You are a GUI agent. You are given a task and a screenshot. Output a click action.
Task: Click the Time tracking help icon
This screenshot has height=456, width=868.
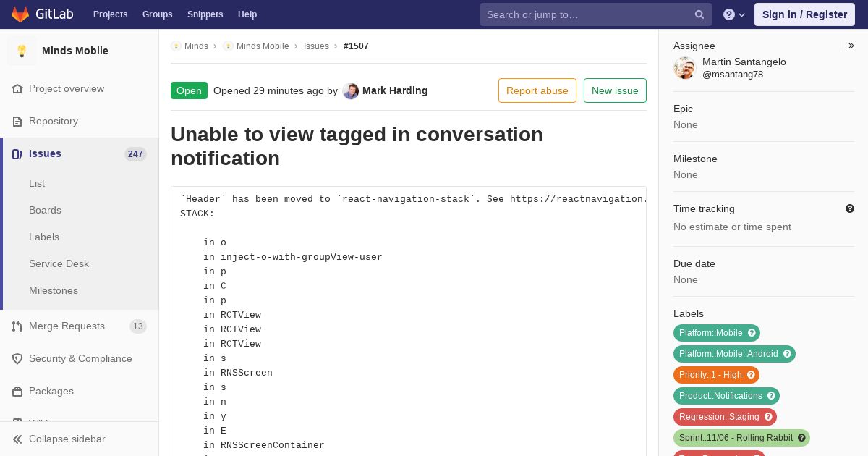850,208
